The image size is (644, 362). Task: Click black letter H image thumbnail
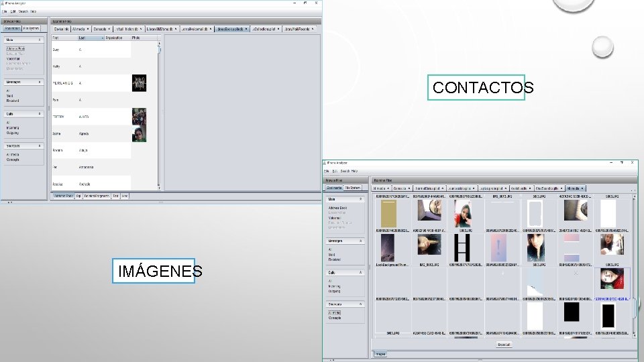(462, 248)
